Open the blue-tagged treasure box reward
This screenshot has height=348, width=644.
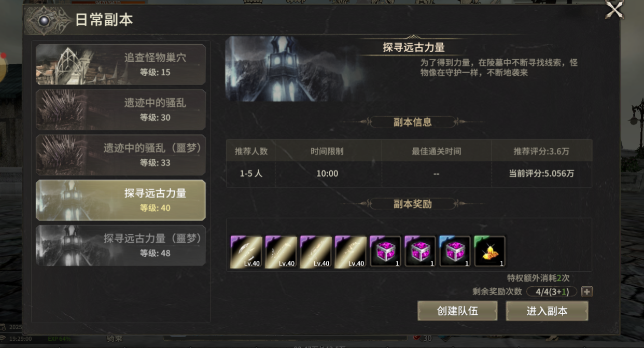455,252
